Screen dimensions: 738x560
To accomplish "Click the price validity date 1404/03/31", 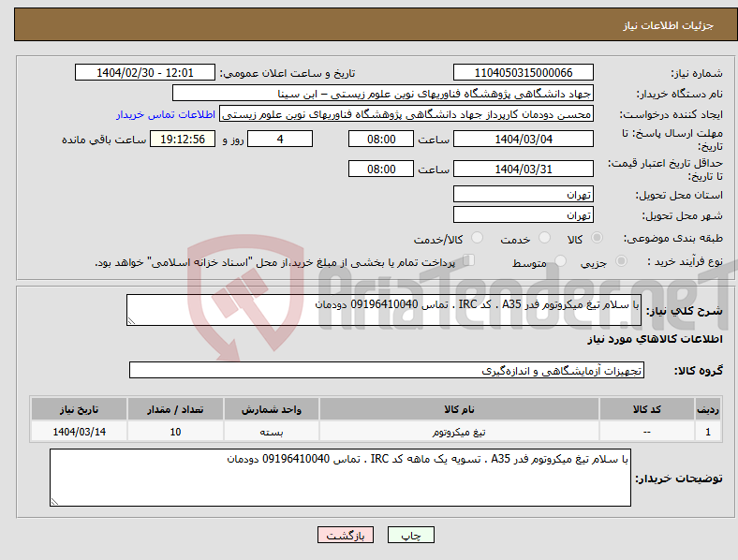I will (524, 169).
